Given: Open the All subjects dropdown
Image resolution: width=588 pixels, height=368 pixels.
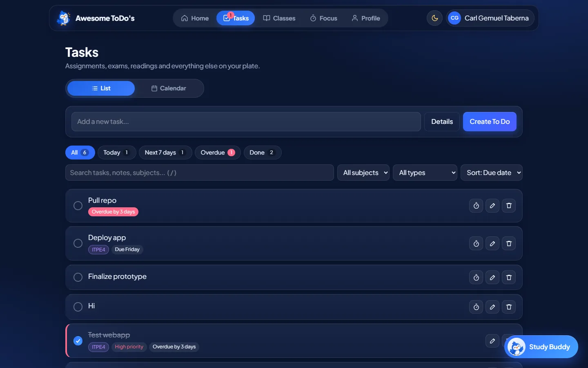Looking at the screenshot, I should [363, 173].
